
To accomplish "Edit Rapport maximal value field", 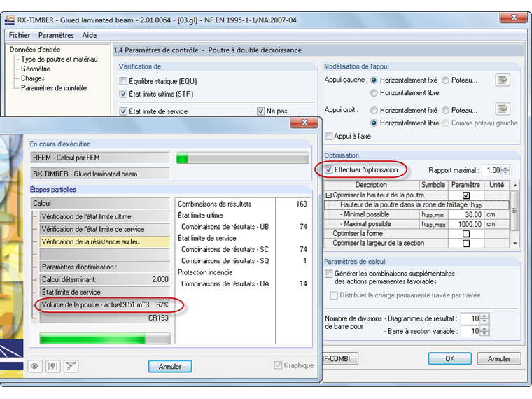I will [x=493, y=170].
